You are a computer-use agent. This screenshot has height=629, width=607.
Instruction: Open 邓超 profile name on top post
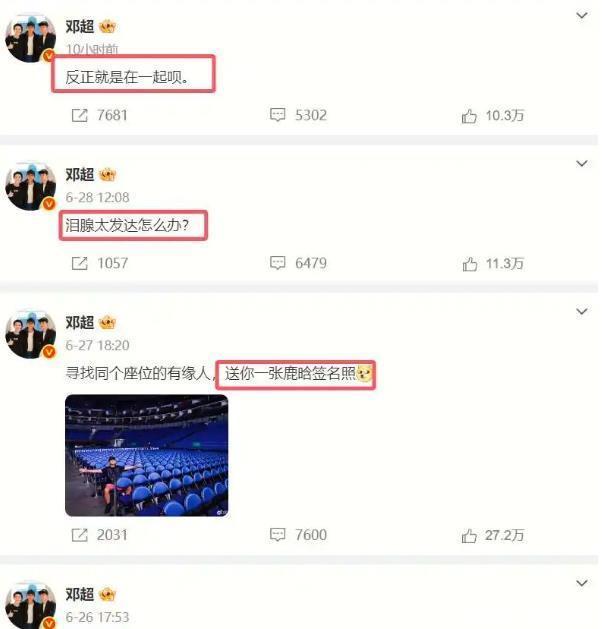coord(80,26)
